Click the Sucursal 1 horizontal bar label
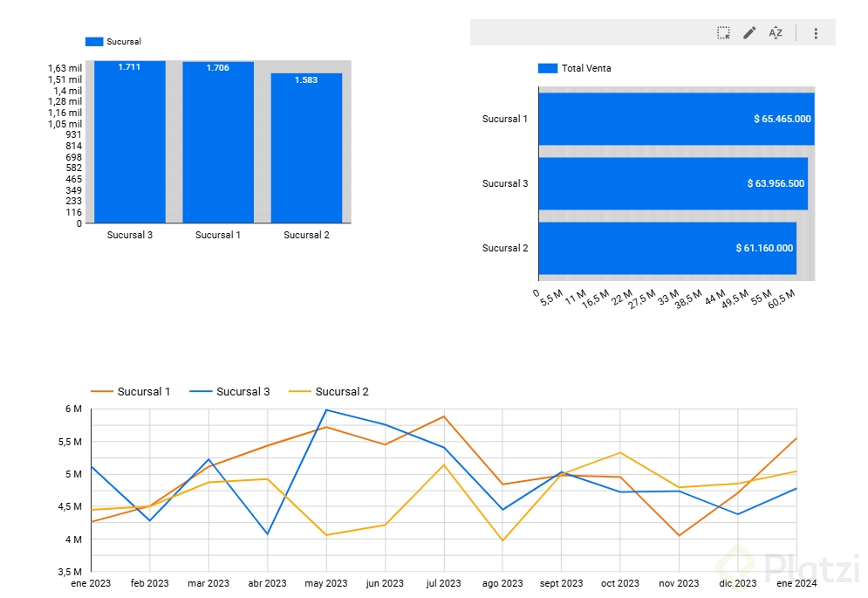The height and width of the screenshot is (598, 868). click(505, 119)
